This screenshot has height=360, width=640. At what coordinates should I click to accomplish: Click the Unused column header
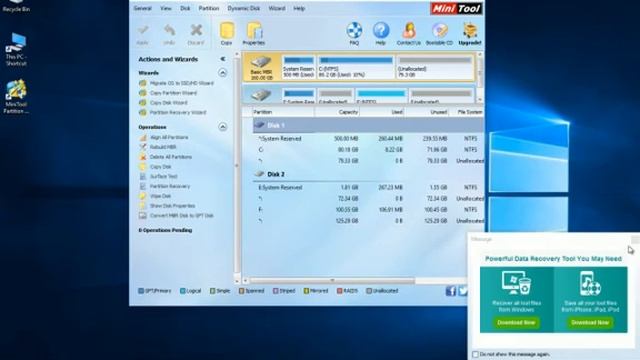[427, 112]
